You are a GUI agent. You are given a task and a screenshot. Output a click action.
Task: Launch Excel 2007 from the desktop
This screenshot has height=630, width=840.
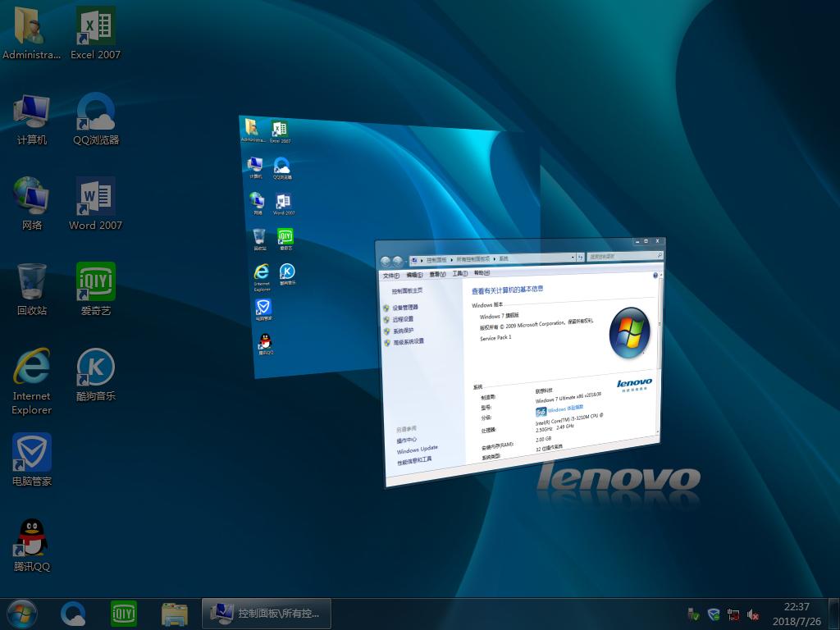95,28
